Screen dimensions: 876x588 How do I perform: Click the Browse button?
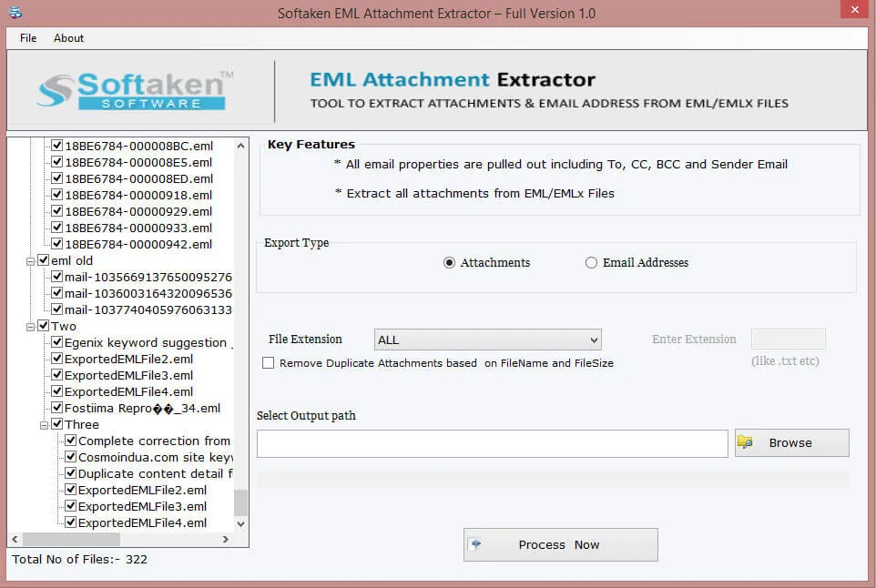coord(791,442)
